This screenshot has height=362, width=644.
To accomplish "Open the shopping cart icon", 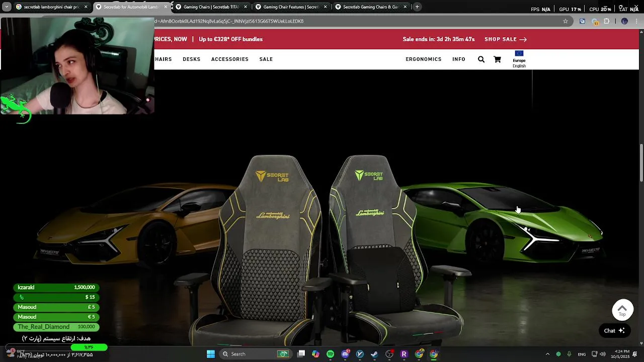I will 497,59.
